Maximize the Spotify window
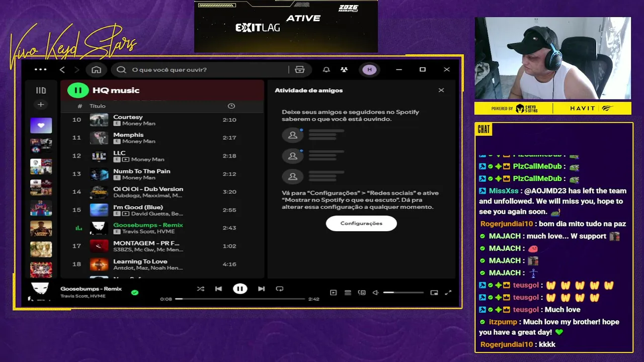The width and height of the screenshot is (644, 362). [x=423, y=69]
